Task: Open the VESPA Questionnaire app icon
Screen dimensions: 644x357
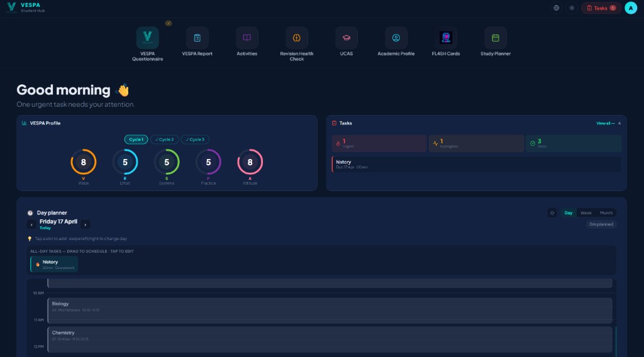Action: [147, 38]
